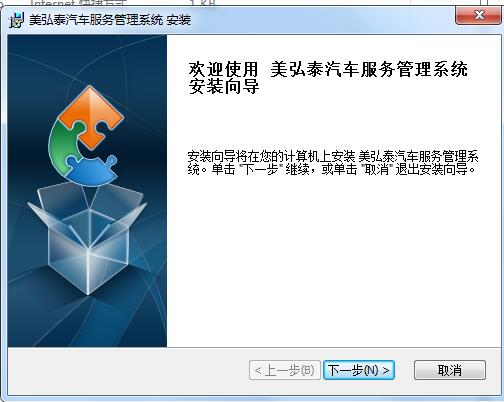Click the Internet shortcut text behind the dialog

point(79,3)
